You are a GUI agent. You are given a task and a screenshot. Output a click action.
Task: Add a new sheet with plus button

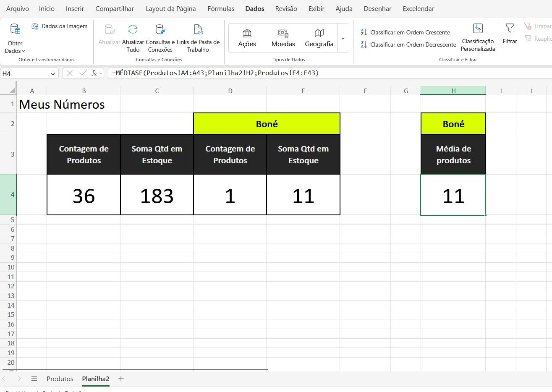pyautogui.click(x=121, y=379)
